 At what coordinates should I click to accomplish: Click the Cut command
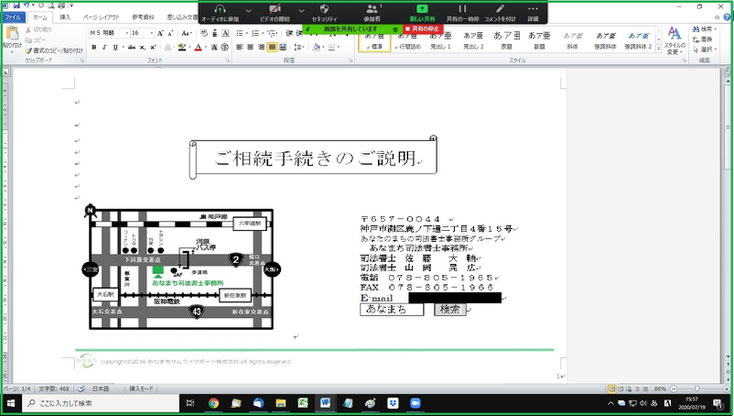point(40,29)
